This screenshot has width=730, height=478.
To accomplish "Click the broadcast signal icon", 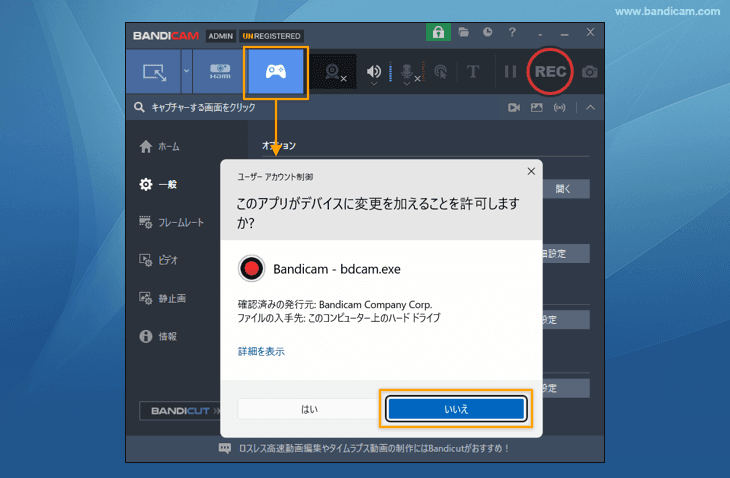I will [x=560, y=108].
